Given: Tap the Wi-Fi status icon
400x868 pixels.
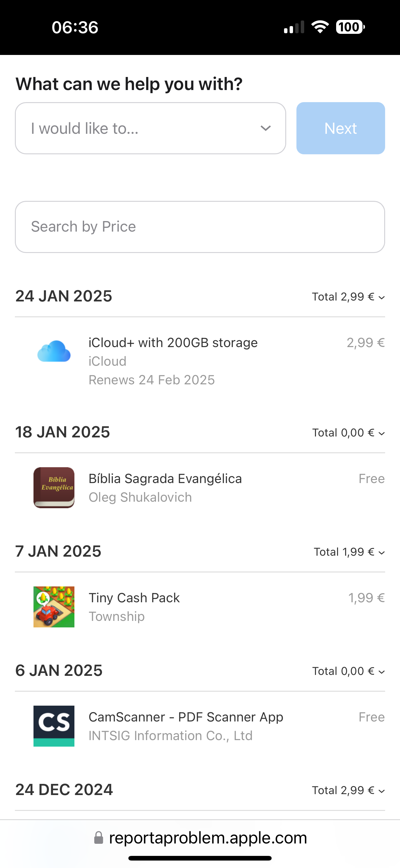Looking at the screenshot, I should click(320, 27).
